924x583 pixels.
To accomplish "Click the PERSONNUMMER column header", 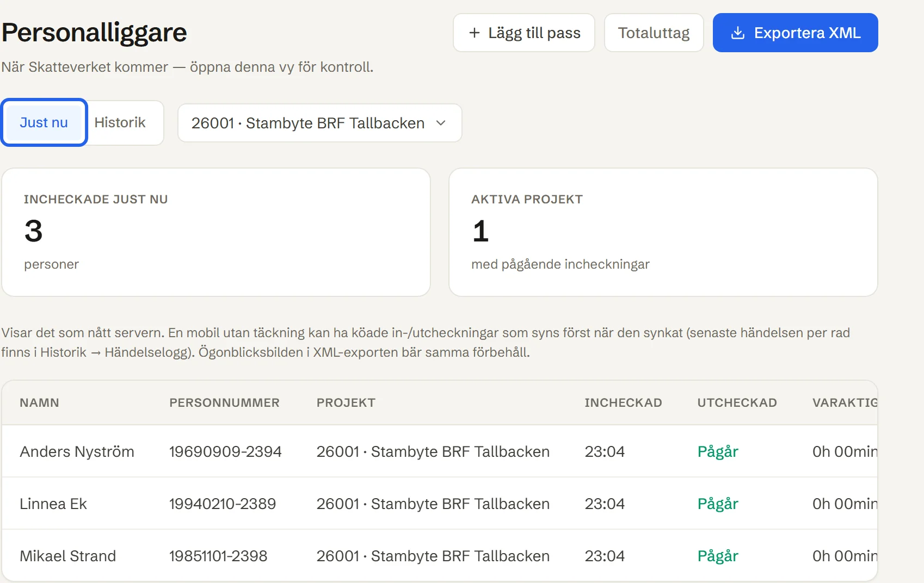I will pos(224,402).
